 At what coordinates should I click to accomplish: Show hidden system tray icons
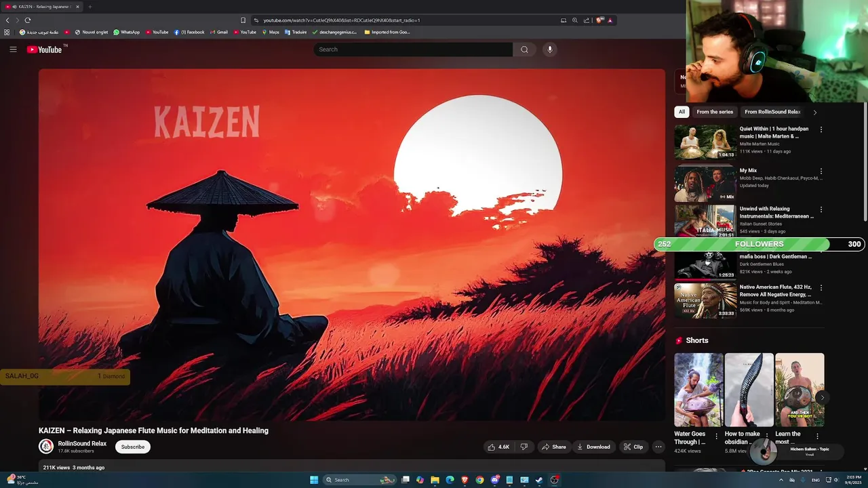(781, 480)
